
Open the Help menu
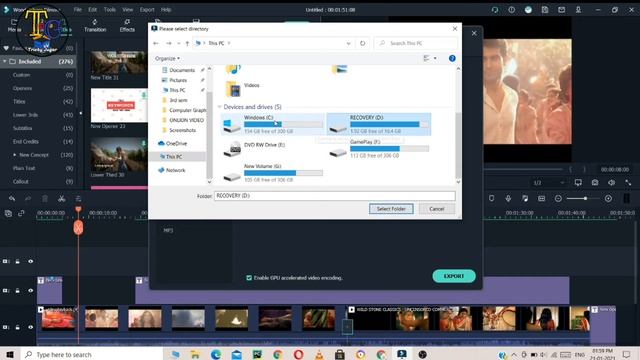(x=166, y=9)
